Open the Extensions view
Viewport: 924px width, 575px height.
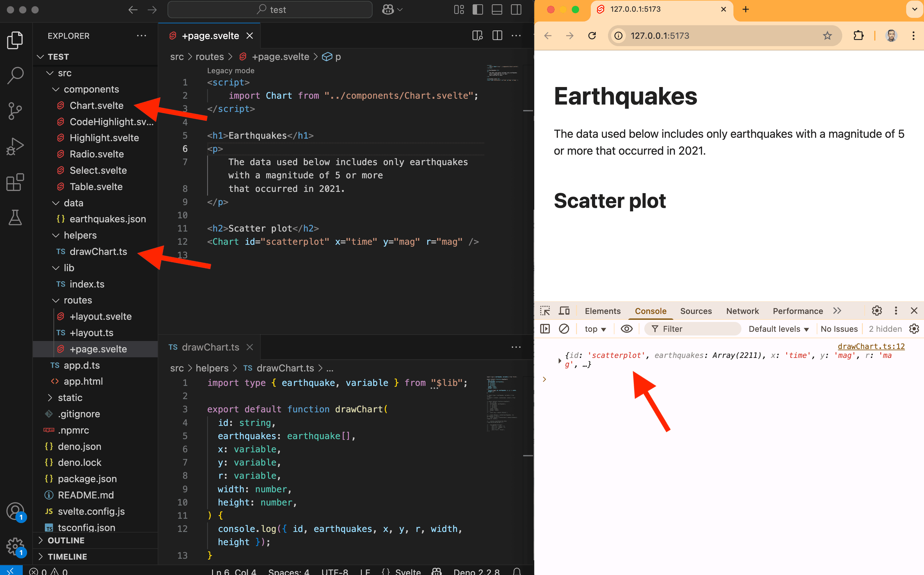click(15, 182)
